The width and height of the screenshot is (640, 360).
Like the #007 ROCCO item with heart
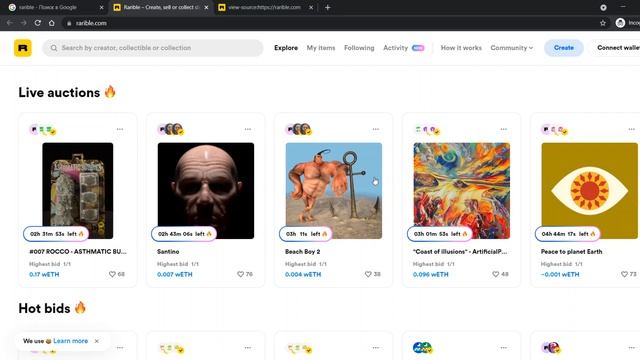click(112, 274)
